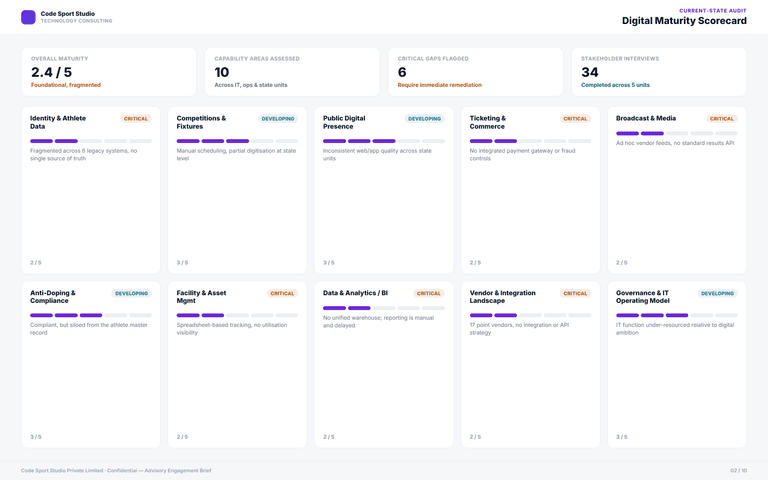Click the Competitions & Fixtures card title

point(201,122)
